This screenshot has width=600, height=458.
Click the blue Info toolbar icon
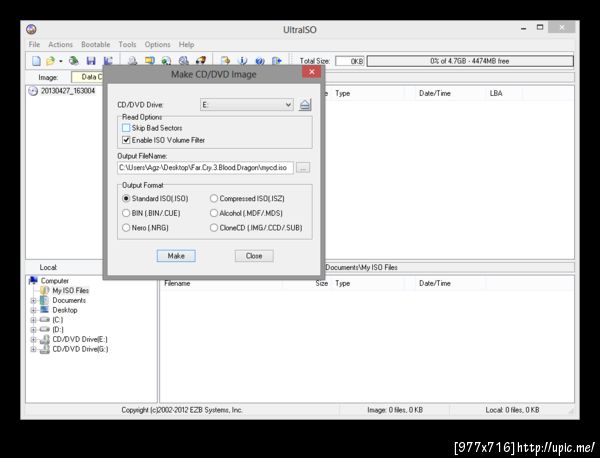coord(243,61)
